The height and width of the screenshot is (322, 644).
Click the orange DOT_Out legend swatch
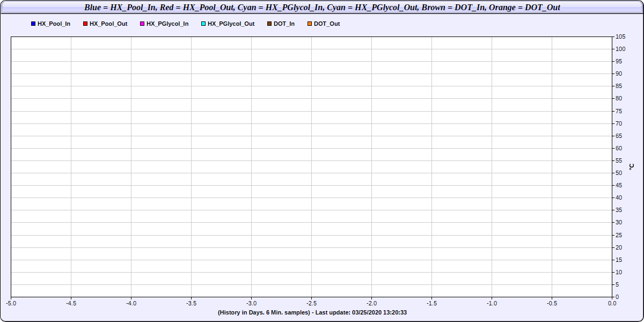(x=310, y=24)
